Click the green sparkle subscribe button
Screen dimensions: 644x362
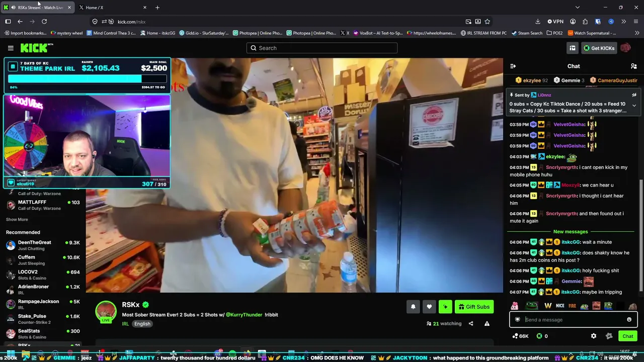pyautogui.click(x=445, y=307)
